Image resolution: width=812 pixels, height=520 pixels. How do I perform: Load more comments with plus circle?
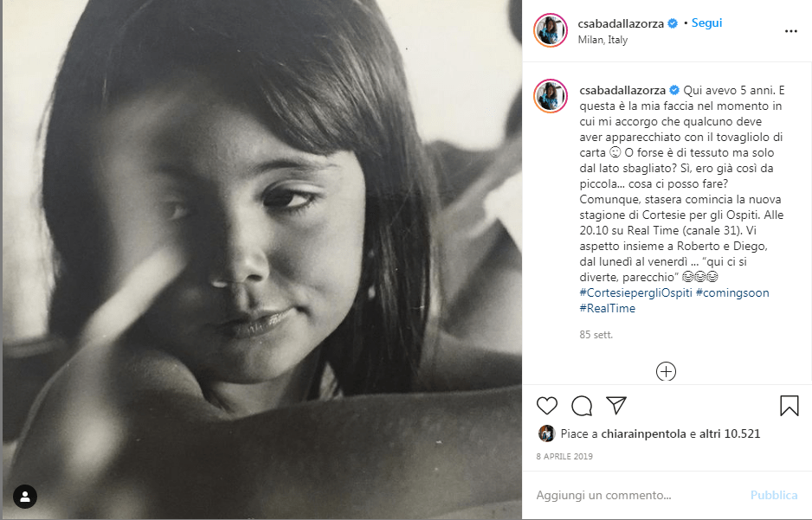(666, 371)
